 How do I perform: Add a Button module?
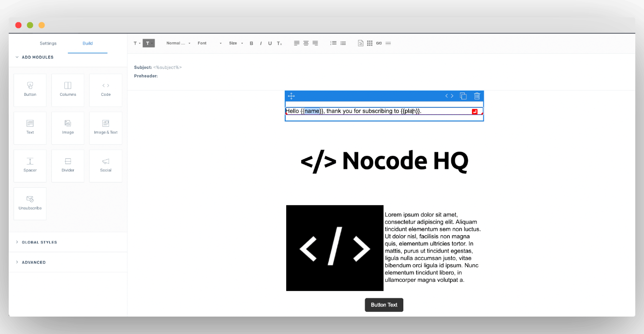point(30,90)
